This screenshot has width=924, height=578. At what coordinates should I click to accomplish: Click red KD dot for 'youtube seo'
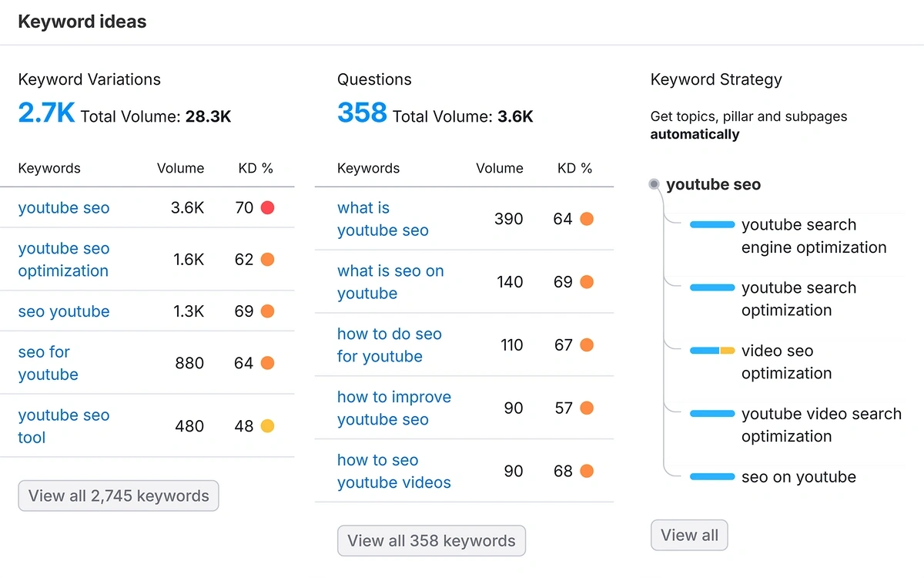(x=267, y=207)
